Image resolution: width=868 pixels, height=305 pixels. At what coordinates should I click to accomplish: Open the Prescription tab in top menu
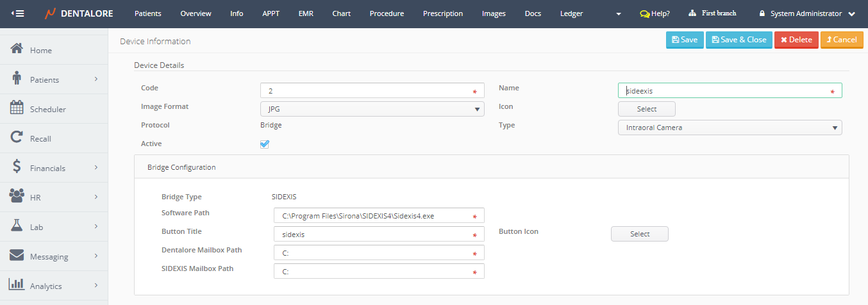pos(442,13)
